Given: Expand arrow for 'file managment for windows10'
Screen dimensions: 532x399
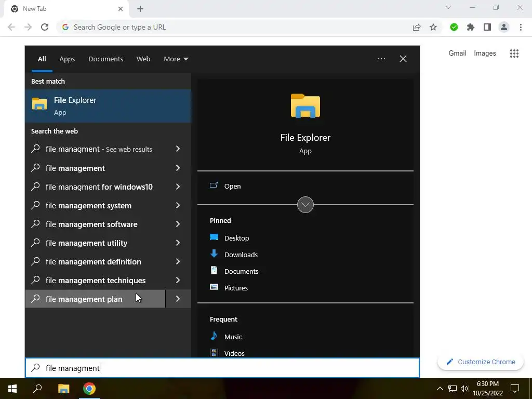Looking at the screenshot, I should [x=178, y=187].
